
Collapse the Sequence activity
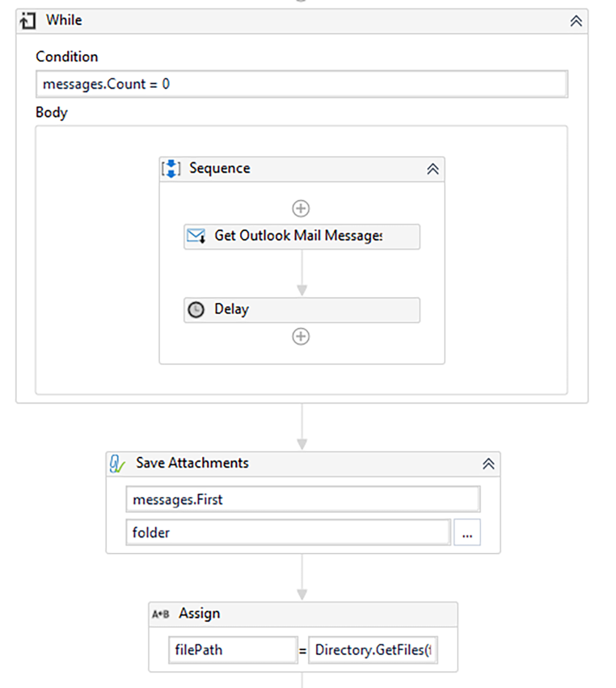pos(433,169)
